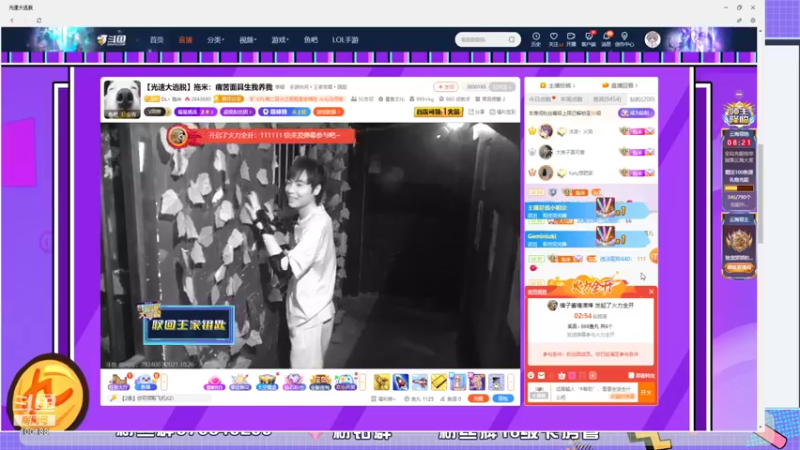Click the diamond activity icon
The width and height of the screenshot is (800, 450).
click(293, 382)
